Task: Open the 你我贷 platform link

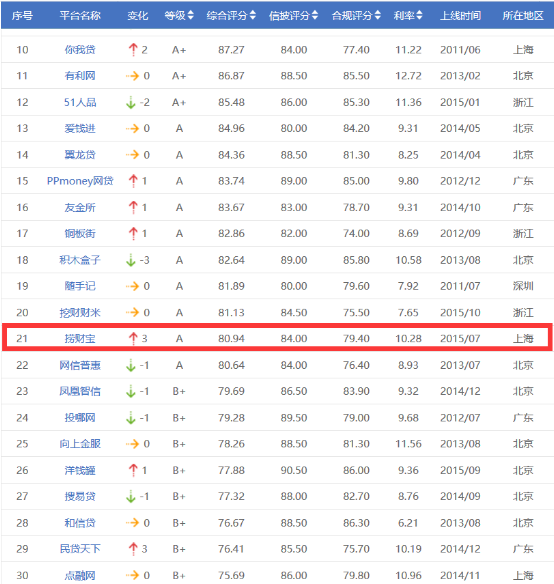Action: pyautogui.click(x=80, y=50)
